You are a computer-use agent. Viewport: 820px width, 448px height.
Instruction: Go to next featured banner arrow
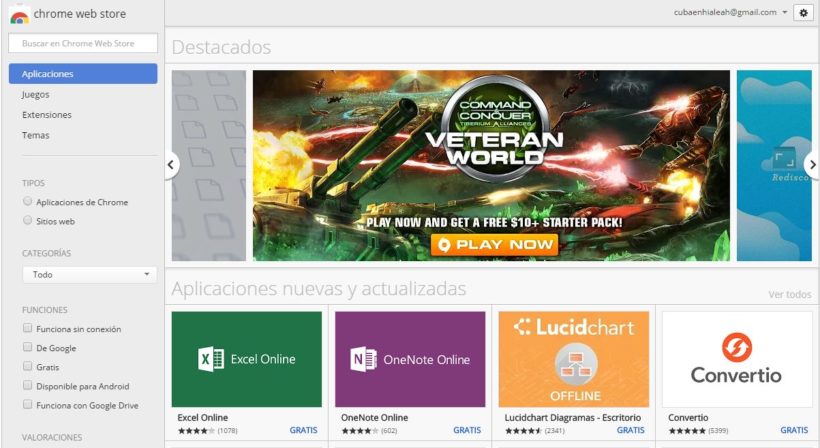(x=812, y=165)
